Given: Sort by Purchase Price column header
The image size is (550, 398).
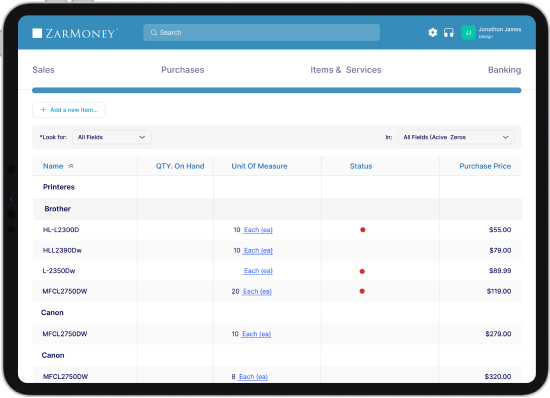Looking at the screenshot, I should pos(485,166).
